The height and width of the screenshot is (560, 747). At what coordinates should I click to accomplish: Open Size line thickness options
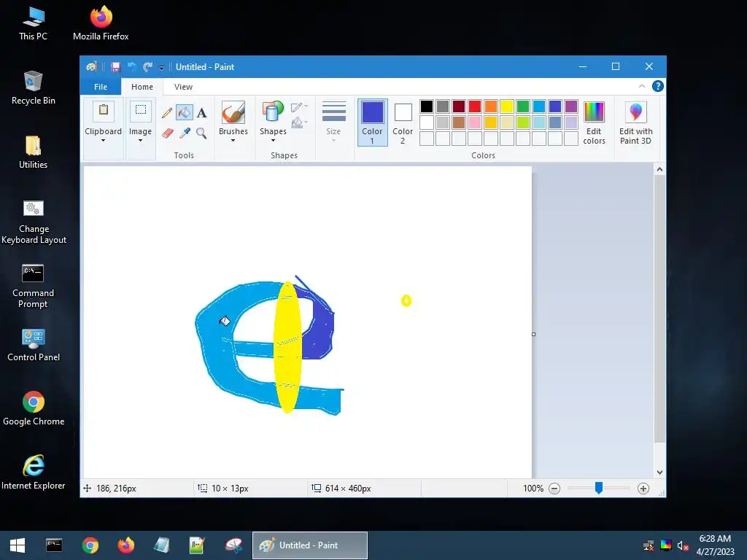tap(333, 122)
